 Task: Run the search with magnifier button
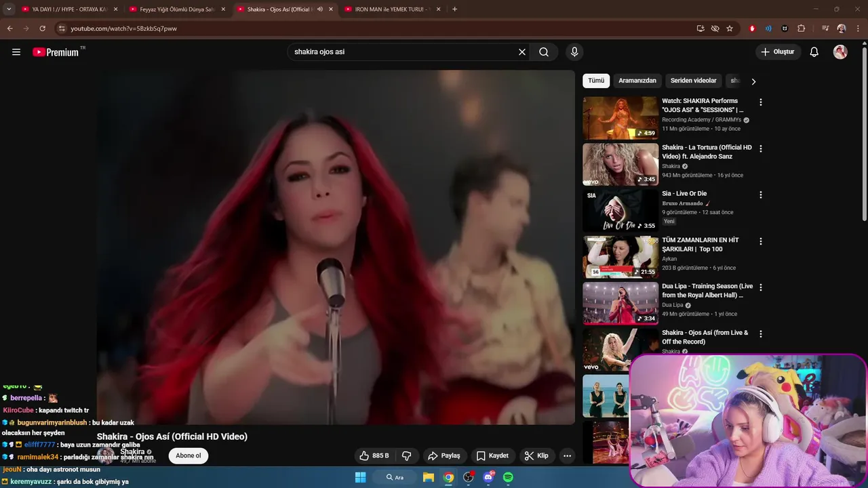[x=544, y=52]
